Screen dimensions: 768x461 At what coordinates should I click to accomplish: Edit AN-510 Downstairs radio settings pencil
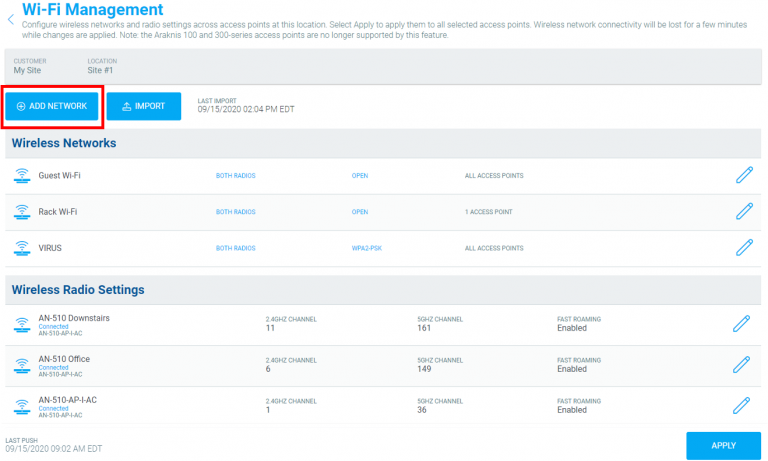pos(741,324)
